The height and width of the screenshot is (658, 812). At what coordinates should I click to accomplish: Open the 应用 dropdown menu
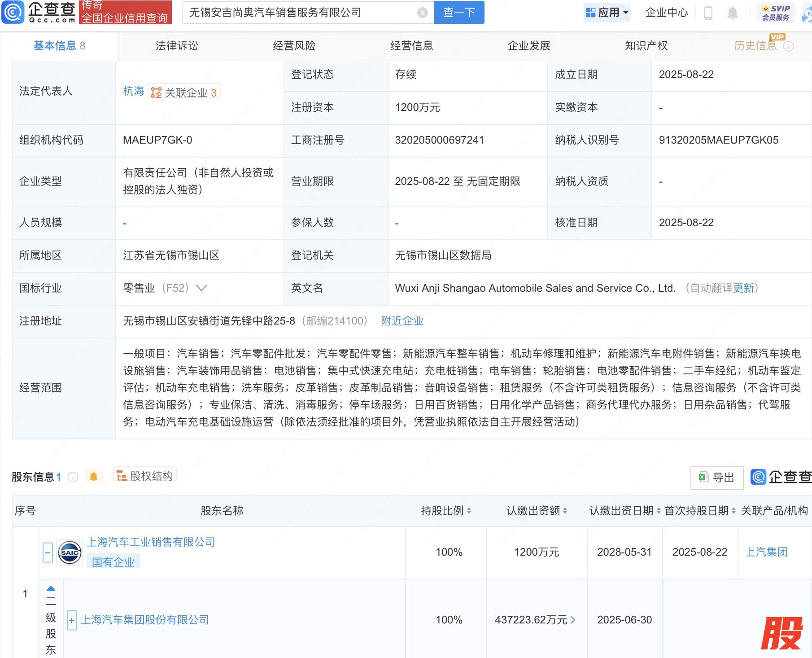click(x=607, y=13)
